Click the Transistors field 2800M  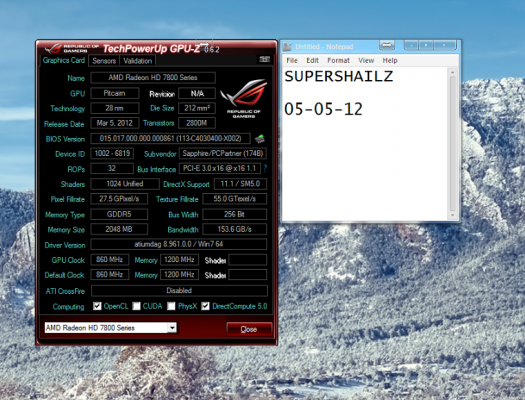tap(197, 123)
